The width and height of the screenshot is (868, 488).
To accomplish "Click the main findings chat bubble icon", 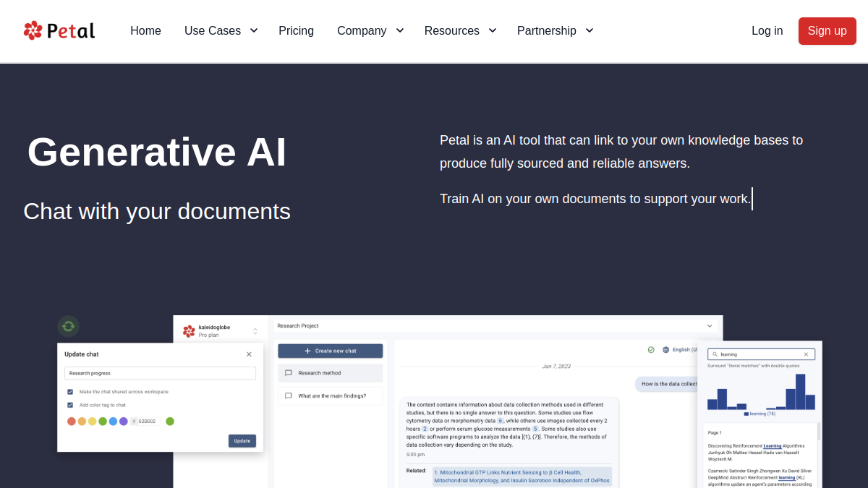I will point(289,396).
